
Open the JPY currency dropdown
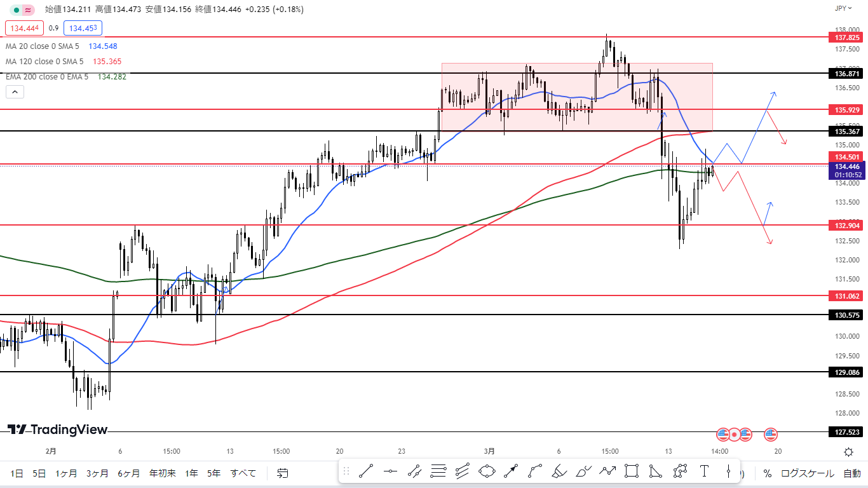844,9
